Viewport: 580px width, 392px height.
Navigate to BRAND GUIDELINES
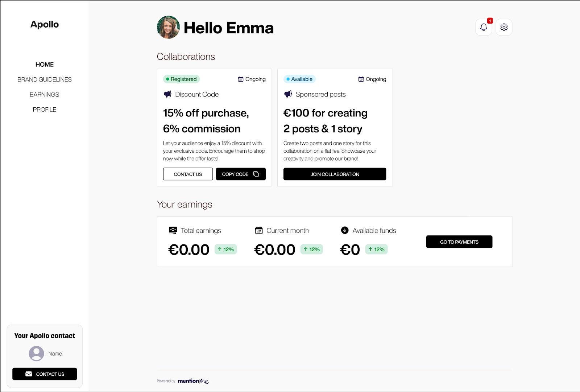point(44,79)
